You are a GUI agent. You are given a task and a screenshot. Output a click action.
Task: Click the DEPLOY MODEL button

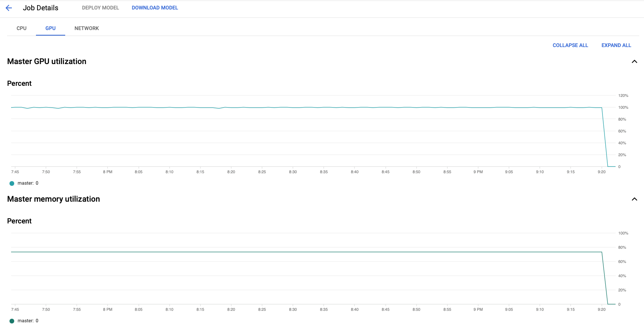[x=100, y=8]
